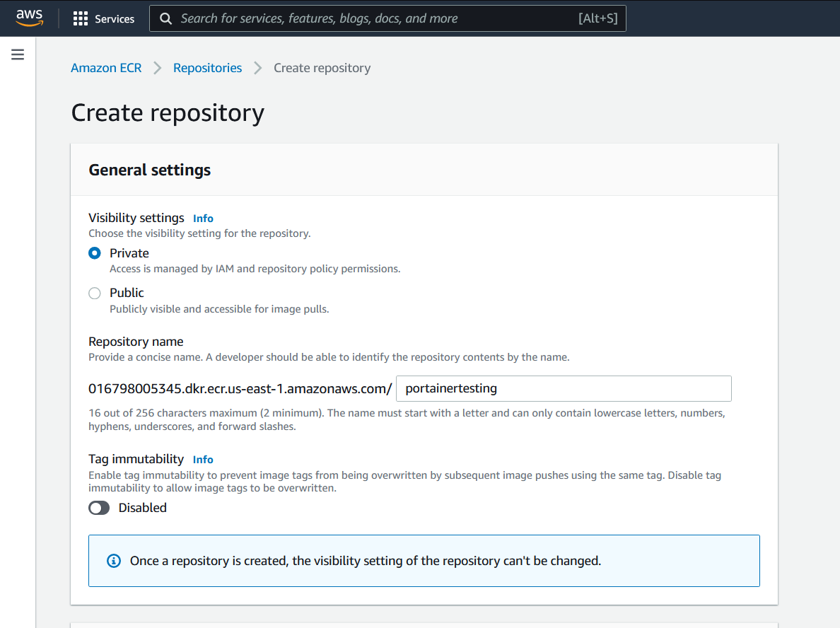This screenshot has height=628, width=840.
Task: Click the Services label in top bar
Action: coord(115,19)
